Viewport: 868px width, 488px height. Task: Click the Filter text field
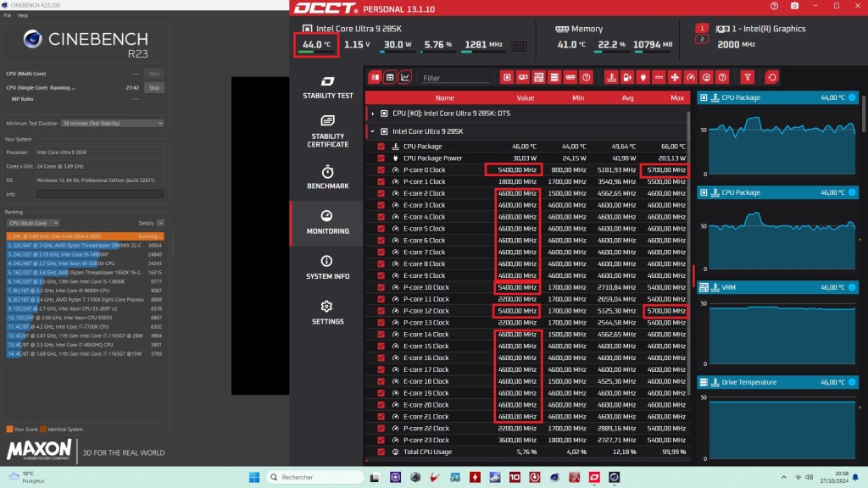[x=455, y=78]
